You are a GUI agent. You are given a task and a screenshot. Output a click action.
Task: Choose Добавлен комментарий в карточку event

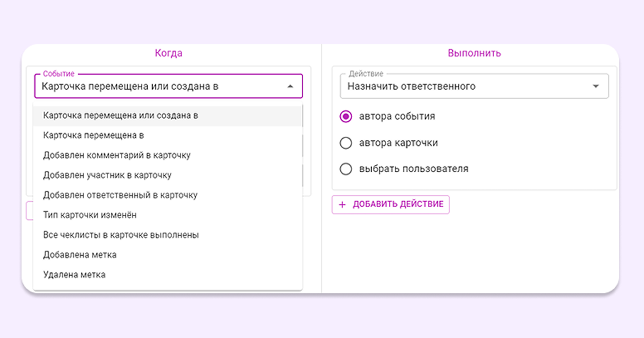click(117, 155)
